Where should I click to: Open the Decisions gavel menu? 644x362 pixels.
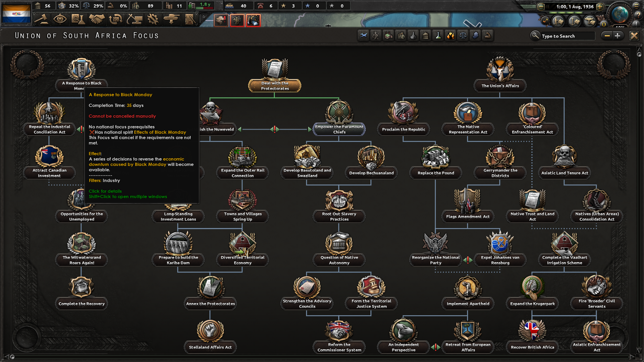coord(42,19)
